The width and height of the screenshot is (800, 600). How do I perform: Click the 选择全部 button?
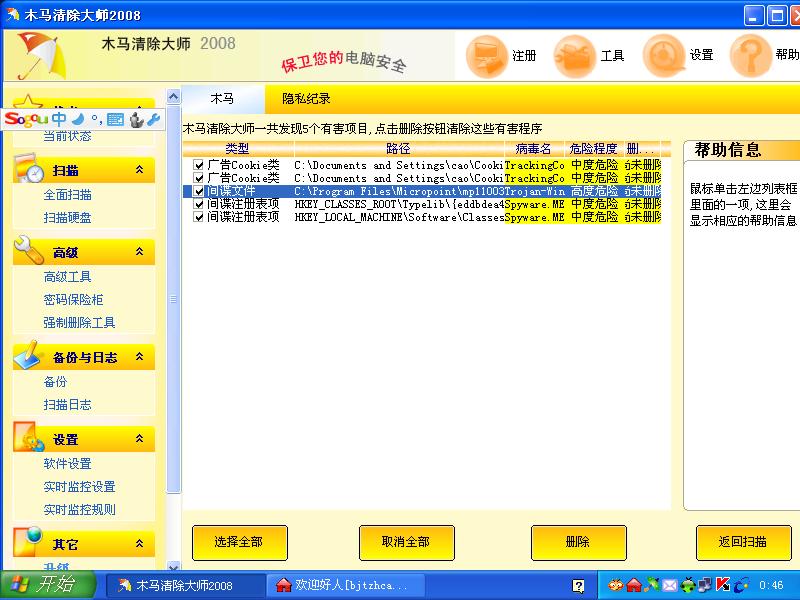(x=240, y=543)
